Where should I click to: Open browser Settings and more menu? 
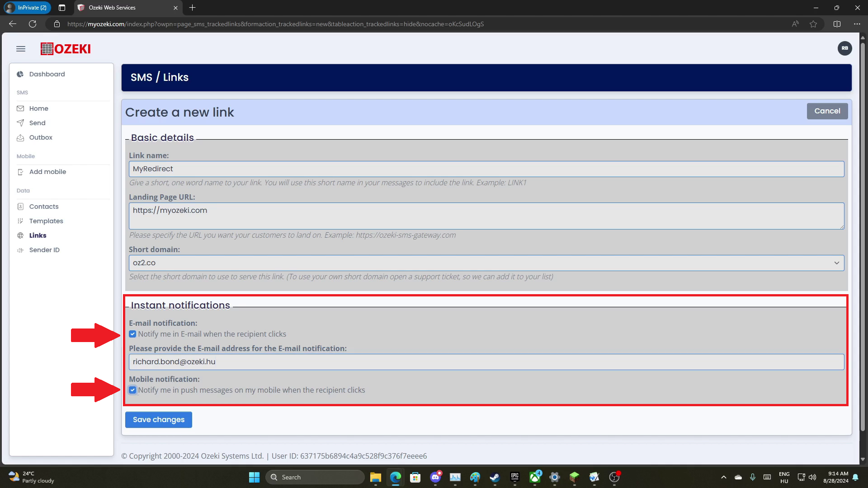(x=857, y=24)
